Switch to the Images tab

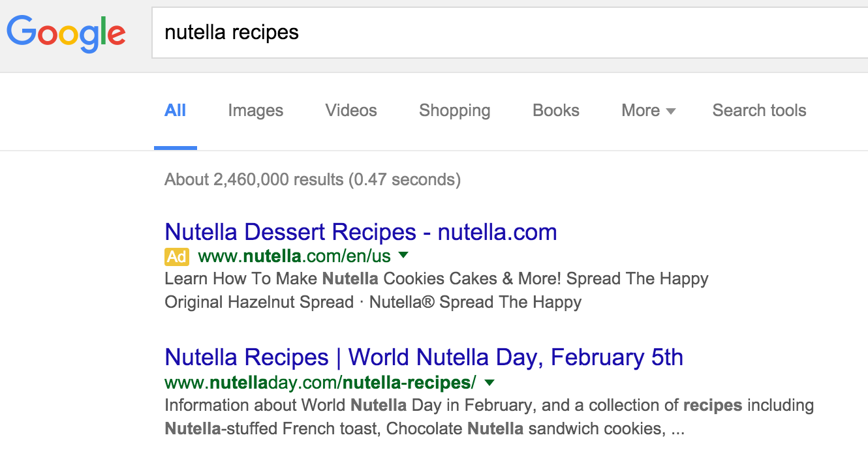tap(255, 111)
